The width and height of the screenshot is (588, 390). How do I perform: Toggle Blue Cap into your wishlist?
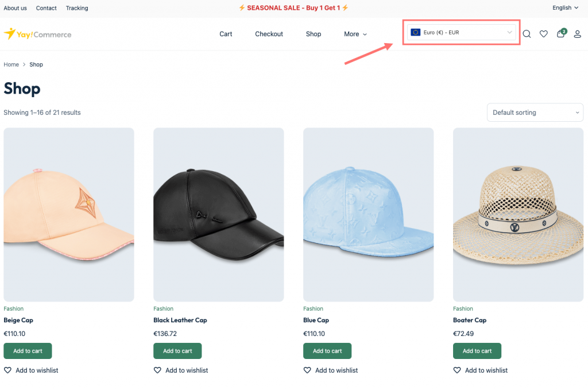[x=330, y=370]
